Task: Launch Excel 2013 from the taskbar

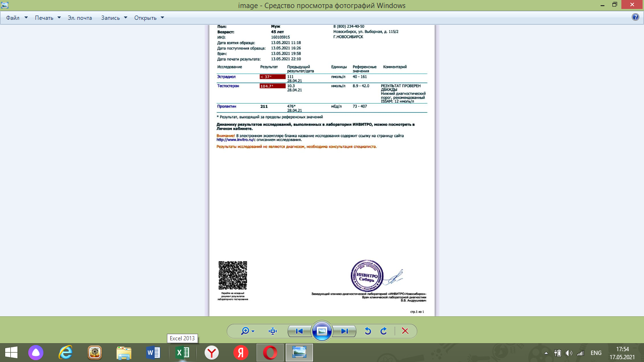Action: (182, 353)
